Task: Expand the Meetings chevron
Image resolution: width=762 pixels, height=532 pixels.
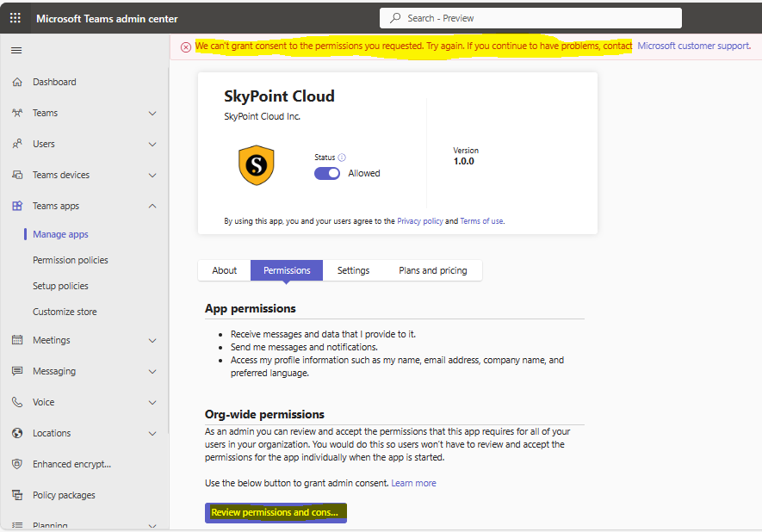Action: tap(152, 341)
